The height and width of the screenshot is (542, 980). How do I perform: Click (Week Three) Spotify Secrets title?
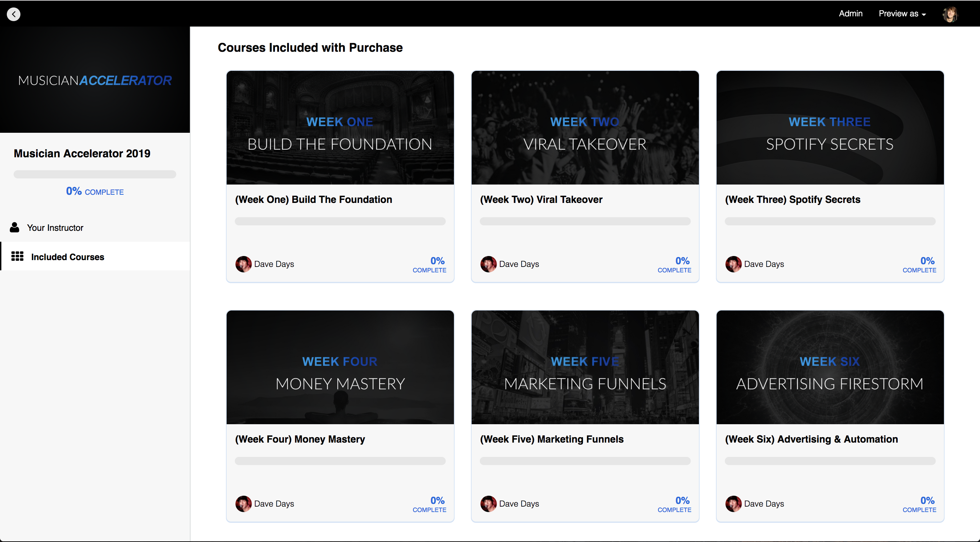point(793,200)
